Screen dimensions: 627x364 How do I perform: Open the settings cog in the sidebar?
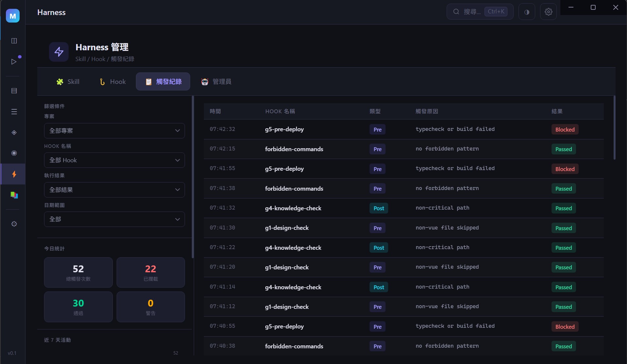click(x=14, y=224)
